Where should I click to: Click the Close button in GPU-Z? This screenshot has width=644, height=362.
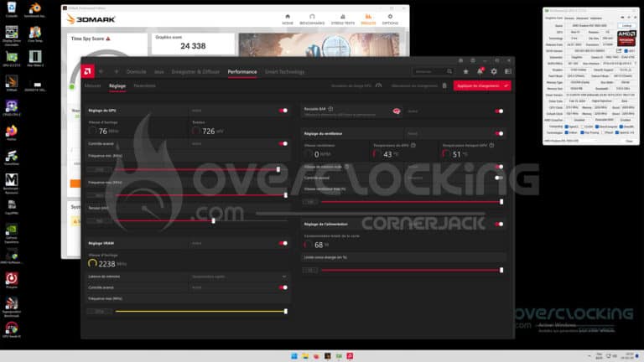pos(629,141)
